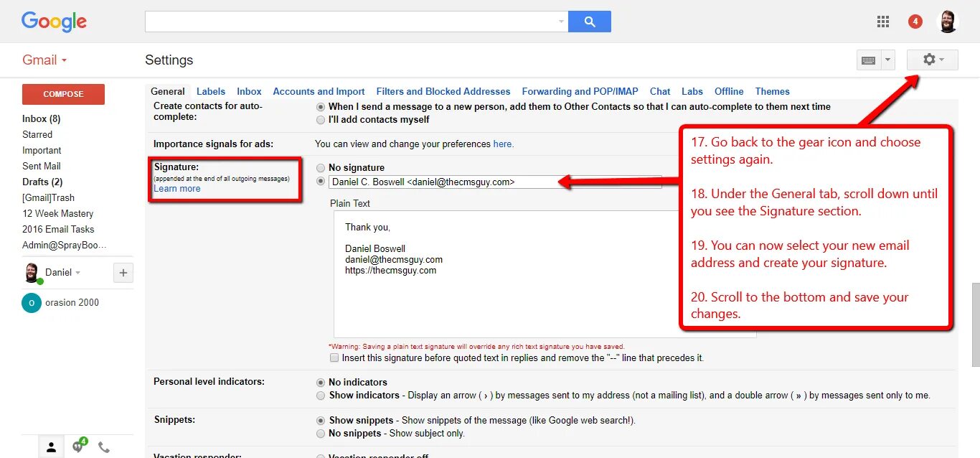Open the Important folder

(42, 151)
